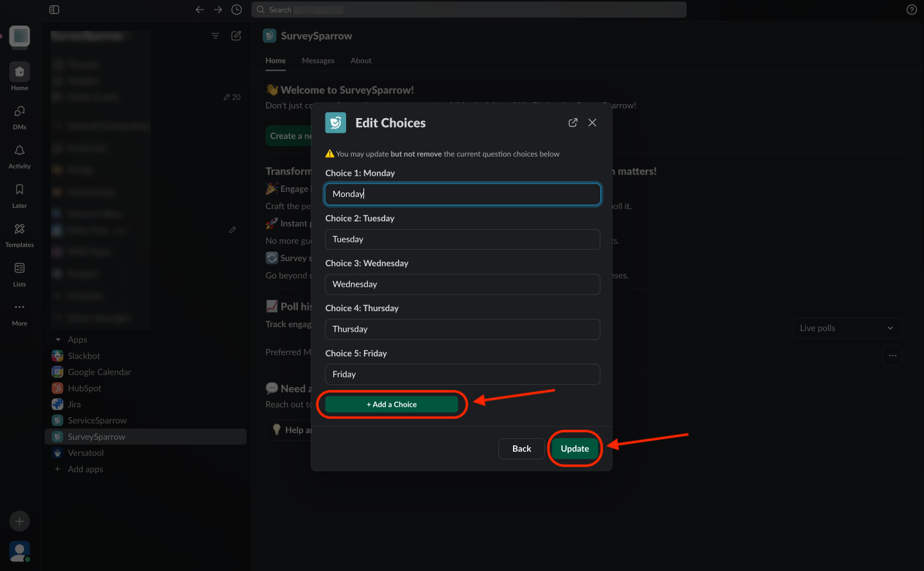This screenshot has height=571, width=924.
Task: Switch to the Messages tab
Action: pyautogui.click(x=318, y=60)
